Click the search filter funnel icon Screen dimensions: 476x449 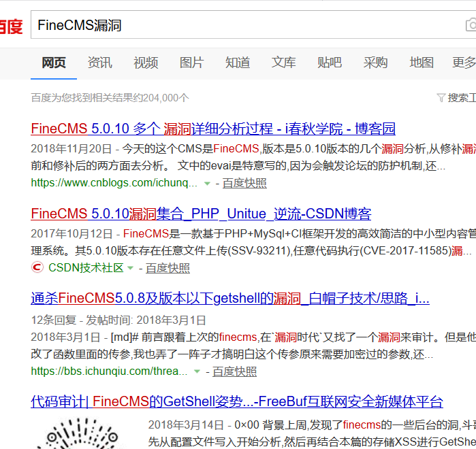pos(441,97)
